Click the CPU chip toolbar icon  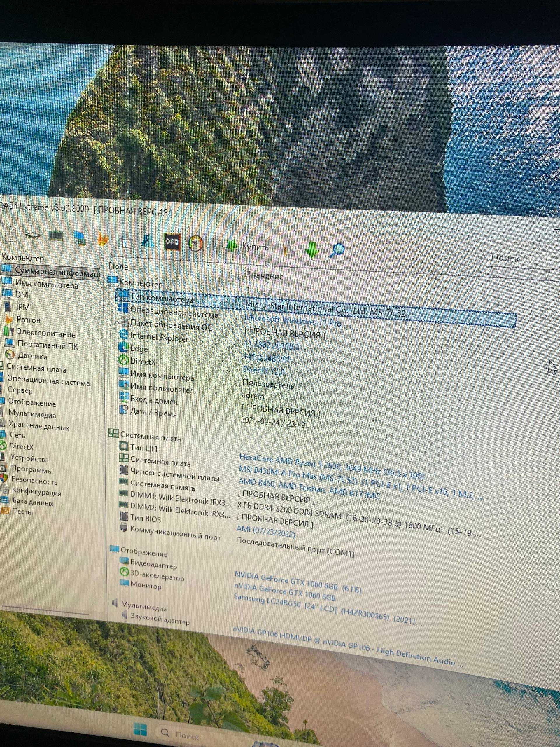pos(33,235)
